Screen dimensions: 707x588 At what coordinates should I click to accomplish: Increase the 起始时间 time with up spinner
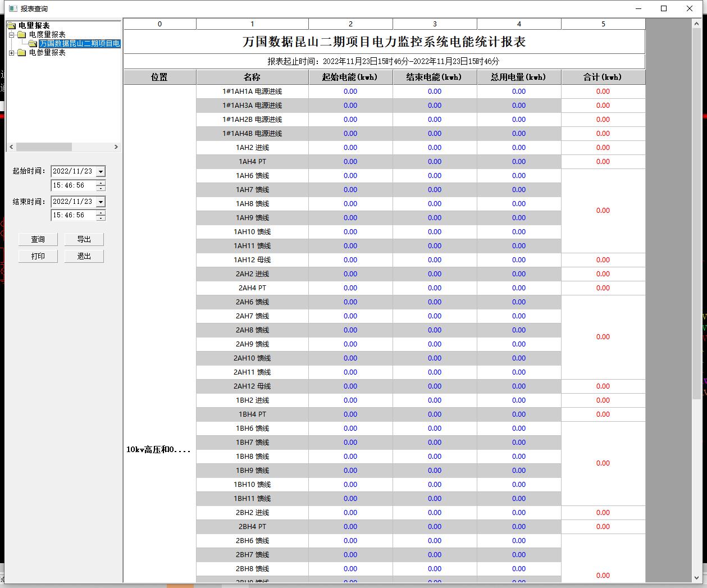(x=101, y=183)
